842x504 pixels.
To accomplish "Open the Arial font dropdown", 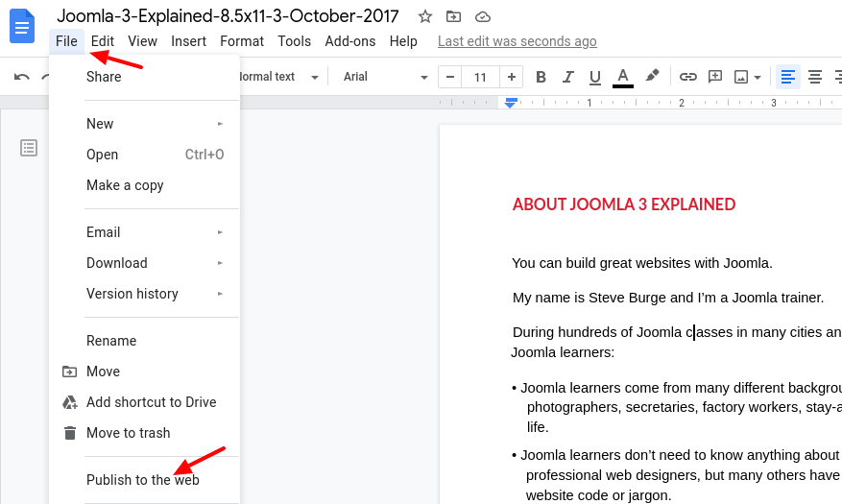I will 385,77.
